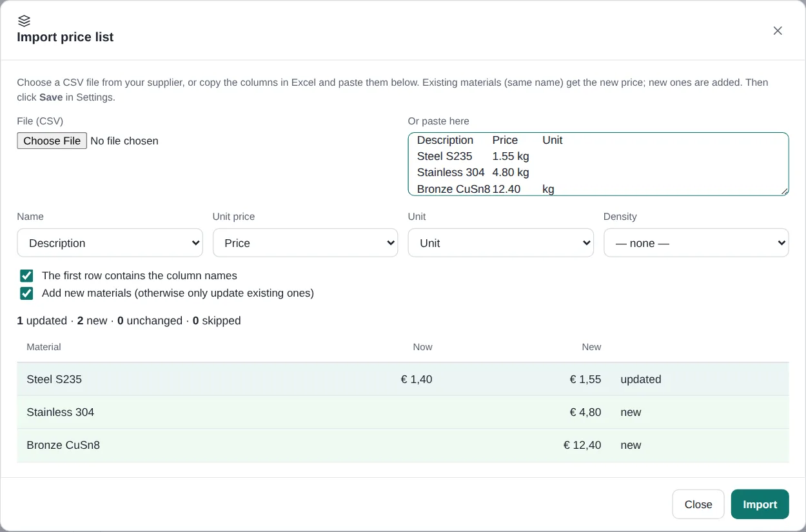Select the Bronze CuSn8 material row
The width and height of the screenshot is (806, 532).
(403, 445)
